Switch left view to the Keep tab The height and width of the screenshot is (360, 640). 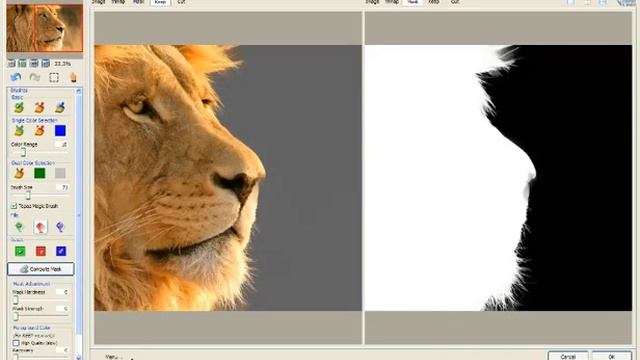[160, 2]
